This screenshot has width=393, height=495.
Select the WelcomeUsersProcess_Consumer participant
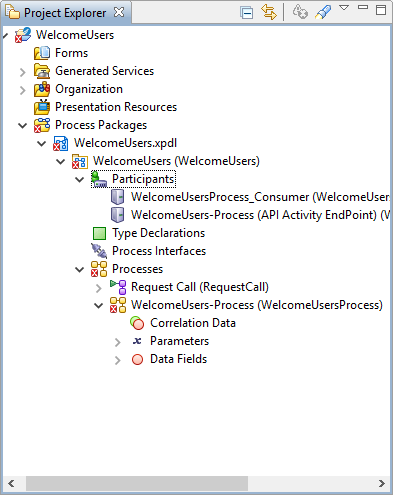[x=260, y=197]
